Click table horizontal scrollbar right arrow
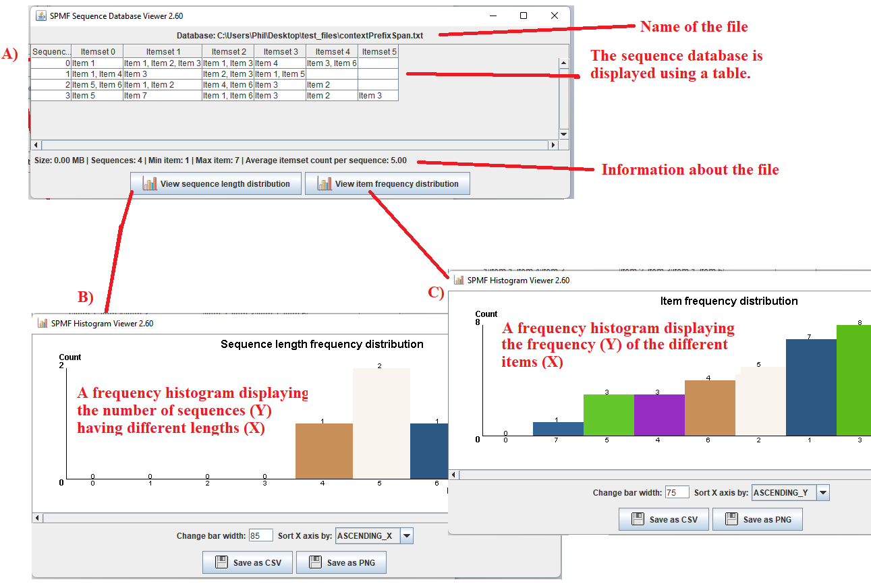Screen dimensions: 871x588 (553, 145)
